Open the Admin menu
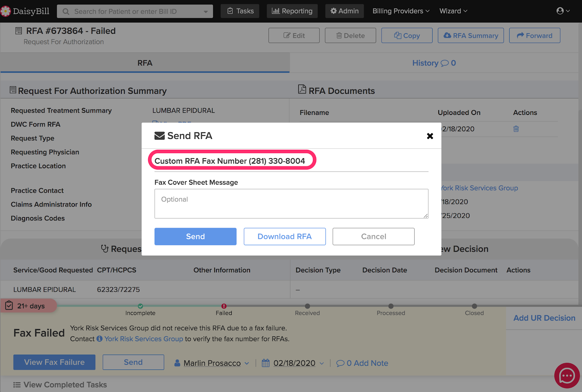The width and height of the screenshot is (582, 392). [x=344, y=11]
